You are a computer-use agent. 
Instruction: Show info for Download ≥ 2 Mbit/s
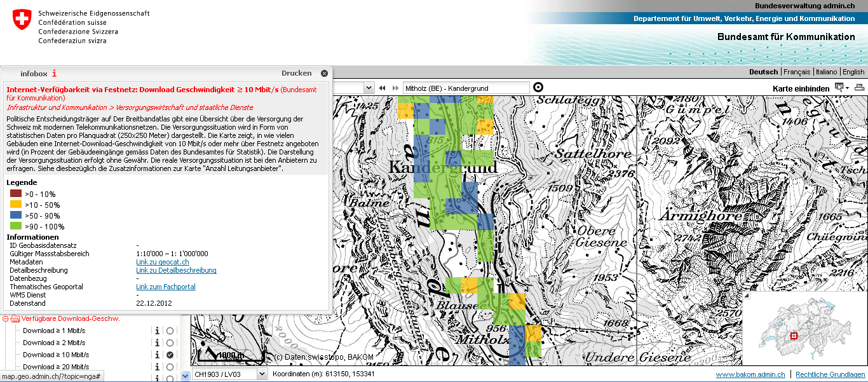(157, 343)
